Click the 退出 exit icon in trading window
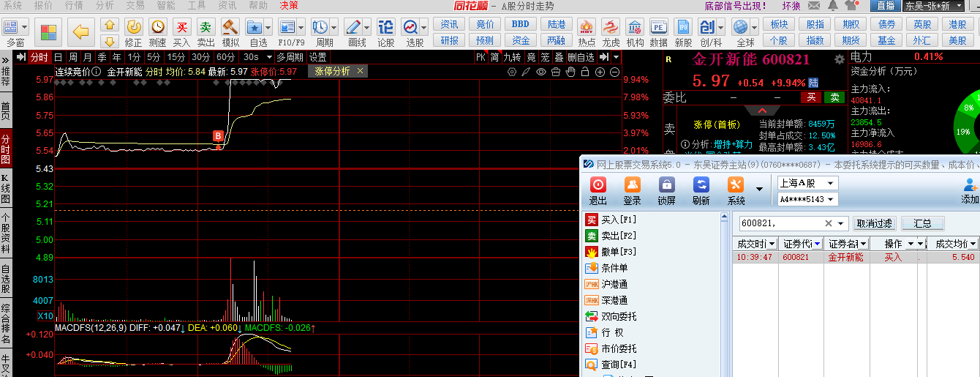 click(x=598, y=184)
